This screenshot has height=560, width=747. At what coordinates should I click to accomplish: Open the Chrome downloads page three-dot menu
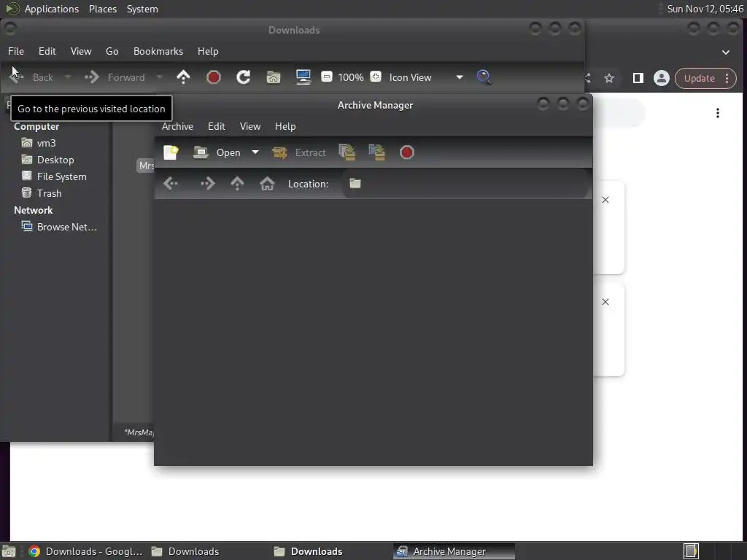tap(718, 113)
